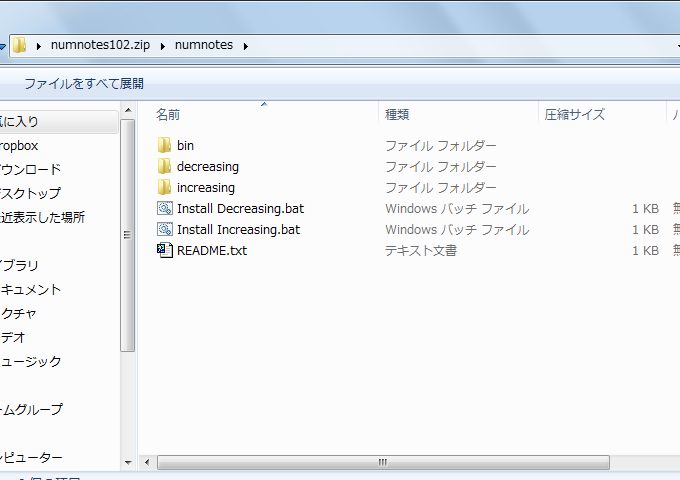Click the folder icon in the address bar
The image size is (680, 480).
[19, 45]
